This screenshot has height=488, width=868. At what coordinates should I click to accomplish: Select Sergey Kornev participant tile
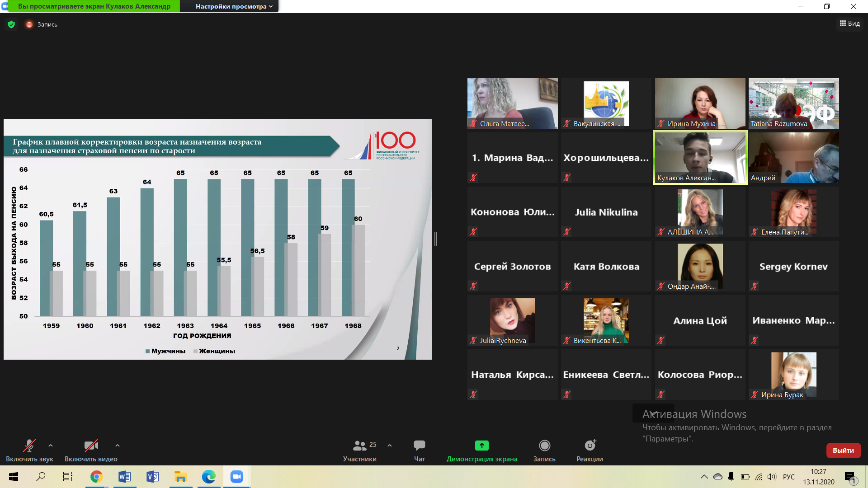[794, 266]
